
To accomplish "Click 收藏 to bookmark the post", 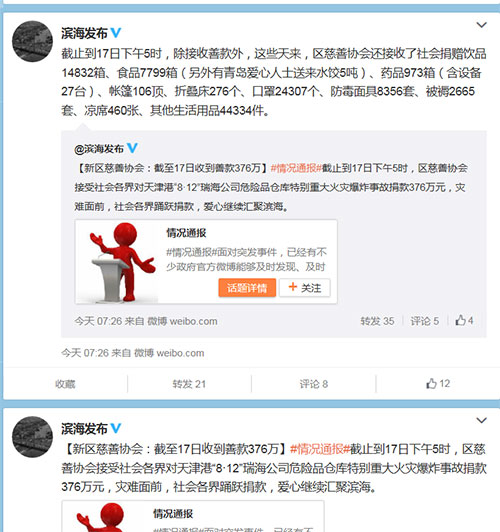I will tap(65, 384).
